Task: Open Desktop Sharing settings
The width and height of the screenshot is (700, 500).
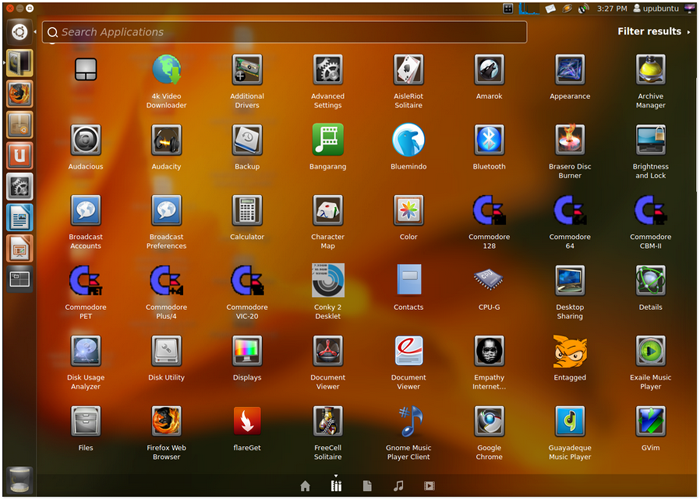Action: click(570, 280)
